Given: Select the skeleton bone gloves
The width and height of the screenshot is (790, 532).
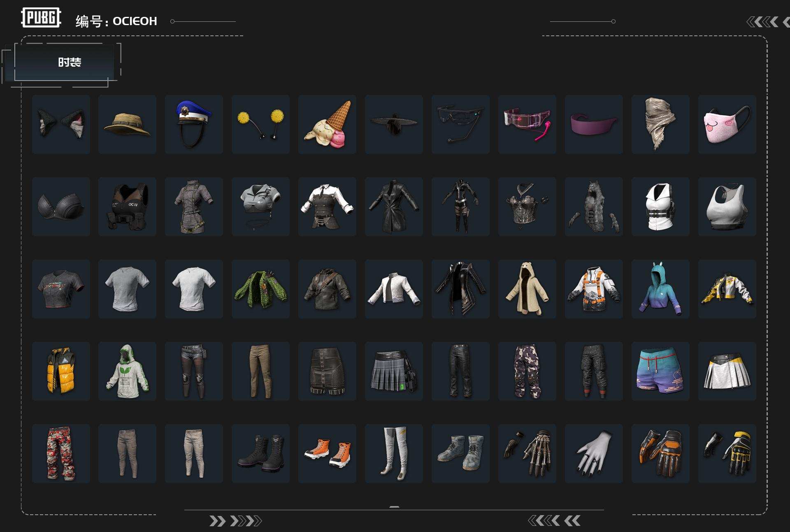Looking at the screenshot, I should 527,453.
